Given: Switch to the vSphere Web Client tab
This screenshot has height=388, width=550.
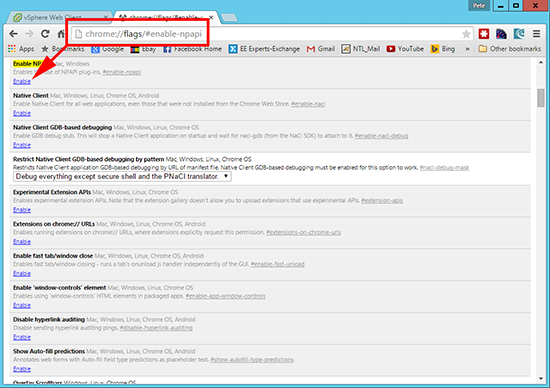Looking at the screenshot, I should click(60, 17).
